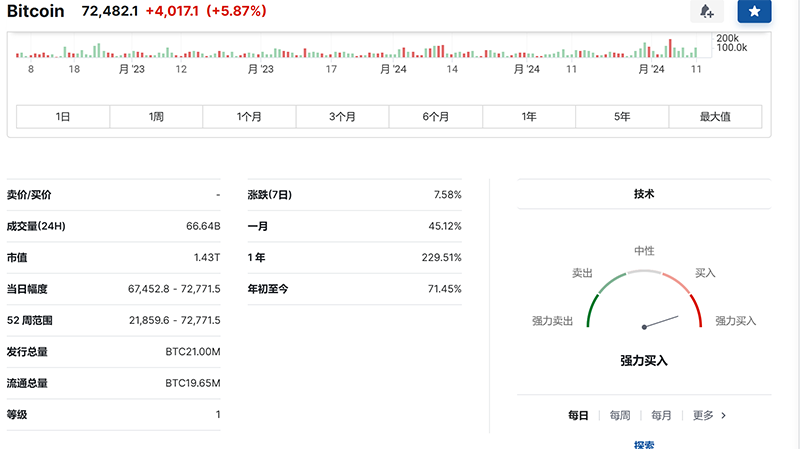The image size is (800, 449).
Task: Select the 最大值 time range
Action: [x=715, y=117]
